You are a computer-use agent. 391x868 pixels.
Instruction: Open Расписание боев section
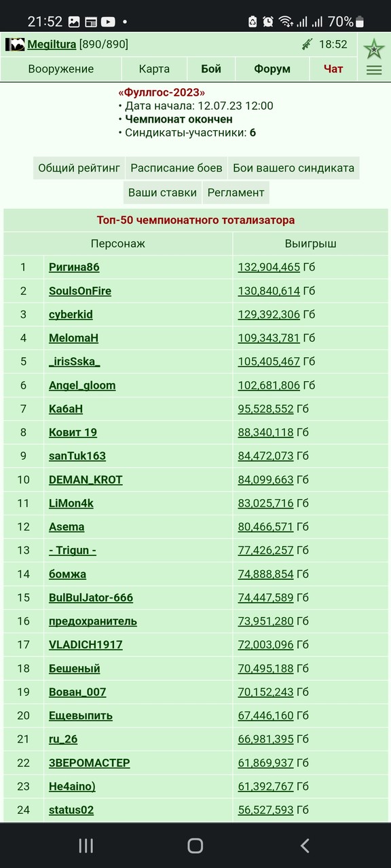(176, 168)
